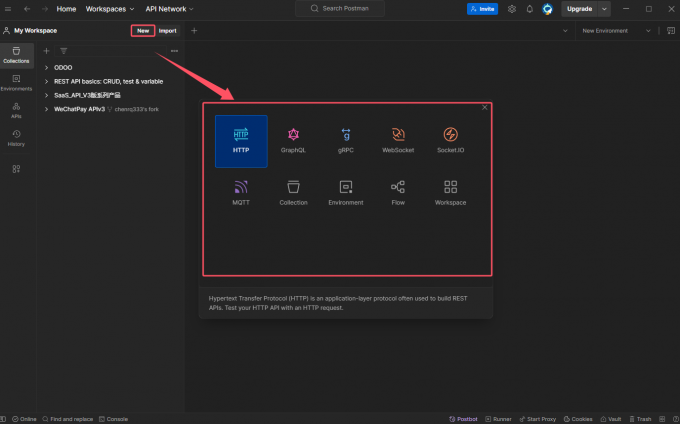The height and width of the screenshot is (424, 680).
Task: Open the Workspaces dropdown
Action: (x=110, y=9)
